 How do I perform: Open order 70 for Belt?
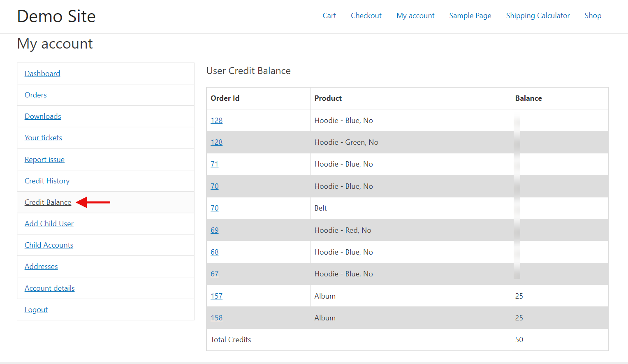pos(214,208)
